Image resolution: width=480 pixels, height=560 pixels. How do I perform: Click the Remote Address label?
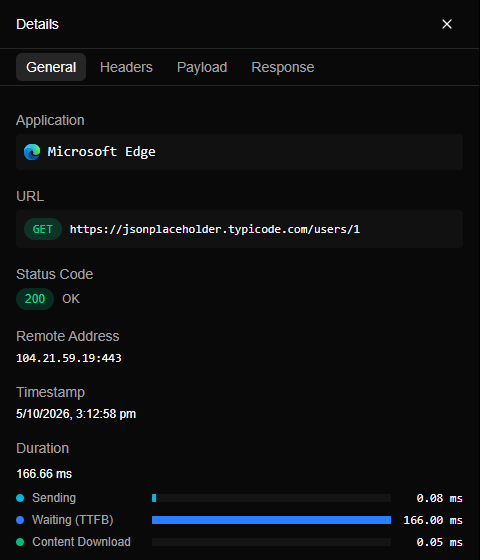coord(68,336)
